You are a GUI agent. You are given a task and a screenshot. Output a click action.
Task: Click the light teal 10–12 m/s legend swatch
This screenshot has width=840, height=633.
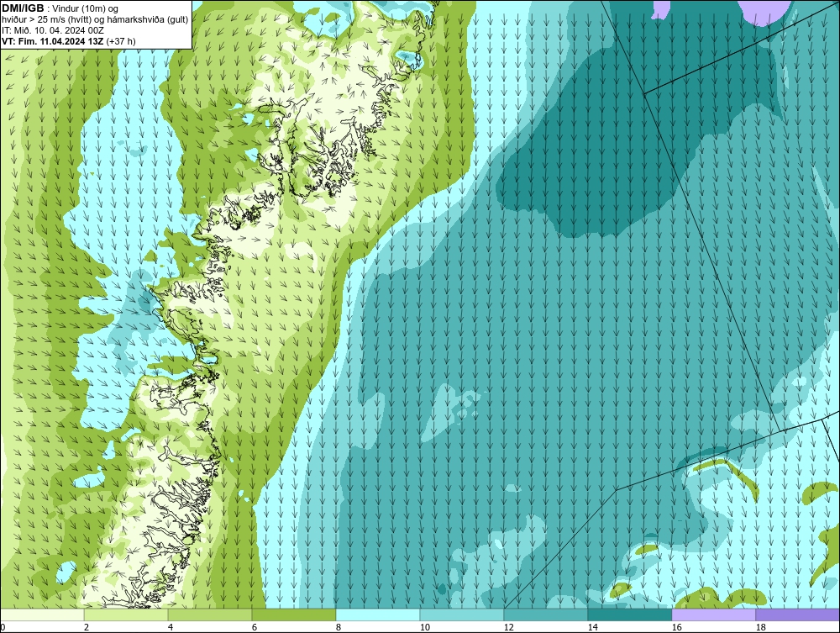(x=462, y=615)
